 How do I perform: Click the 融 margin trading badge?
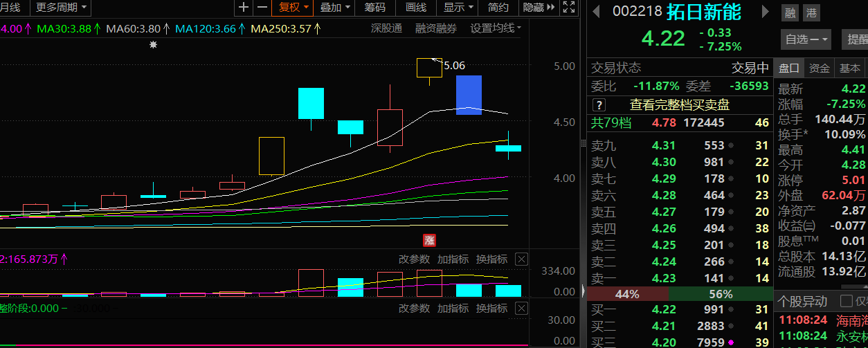pos(790,12)
